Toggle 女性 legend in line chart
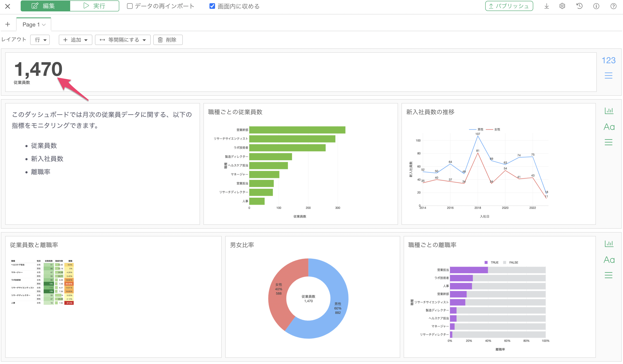Viewport: 623px width, 364px height. [493, 130]
